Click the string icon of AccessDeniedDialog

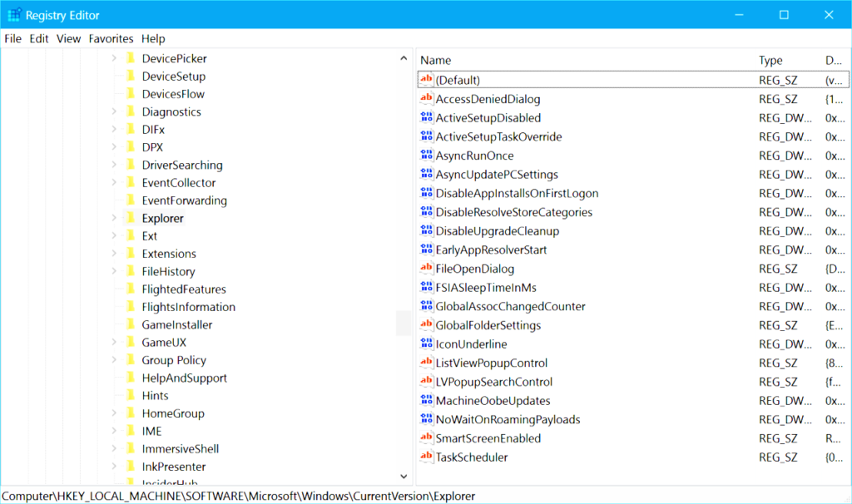coord(427,98)
